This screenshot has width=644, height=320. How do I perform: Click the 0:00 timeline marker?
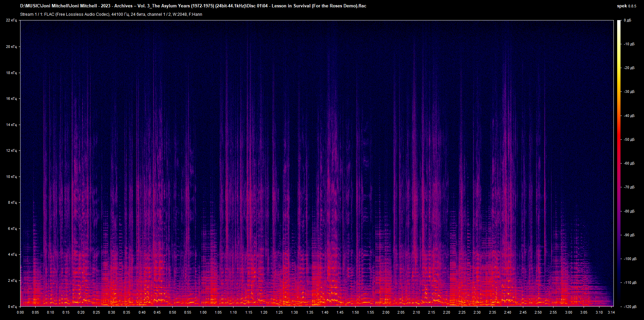[x=20, y=312]
